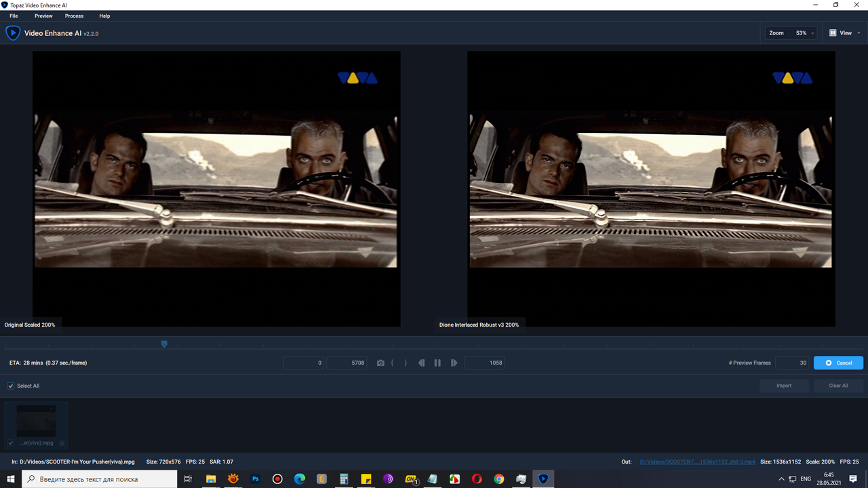Open the purple Tor Browser taskbar icon
Viewport: 868px width, 488px height.
pos(388,479)
